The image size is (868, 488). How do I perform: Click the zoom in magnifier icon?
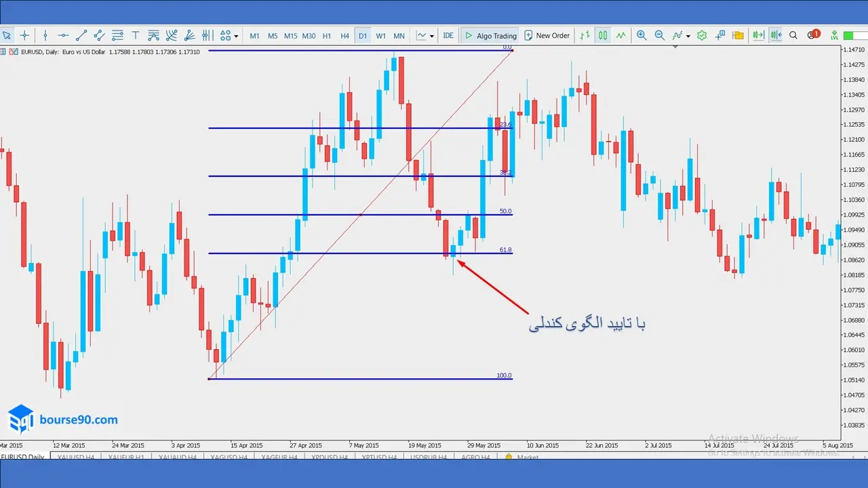point(641,35)
